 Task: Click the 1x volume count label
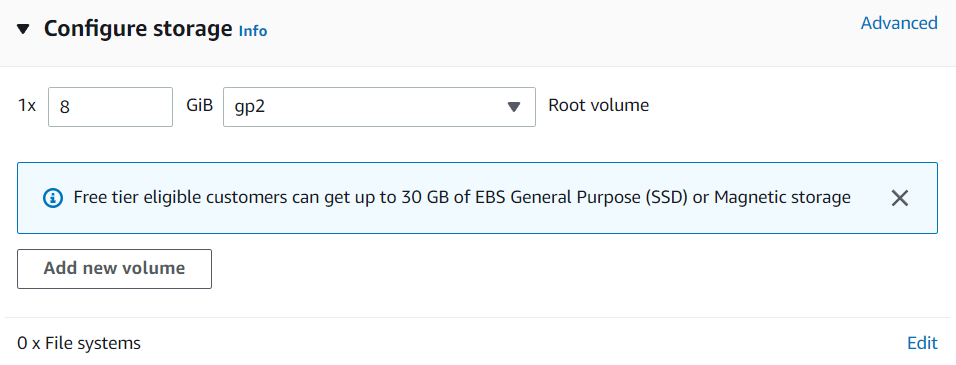(27, 105)
